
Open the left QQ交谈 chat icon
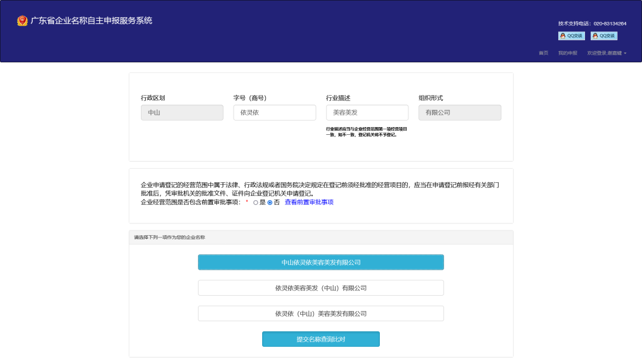571,36
